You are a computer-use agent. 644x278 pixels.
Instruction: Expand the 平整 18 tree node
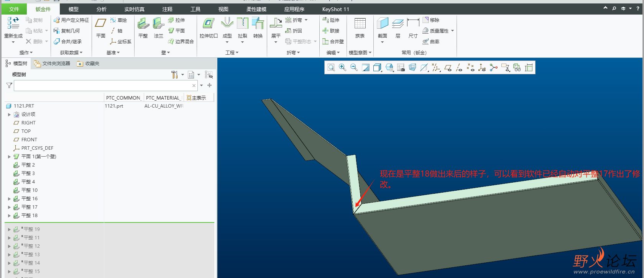pyautogui.click(x=9, y=216)
